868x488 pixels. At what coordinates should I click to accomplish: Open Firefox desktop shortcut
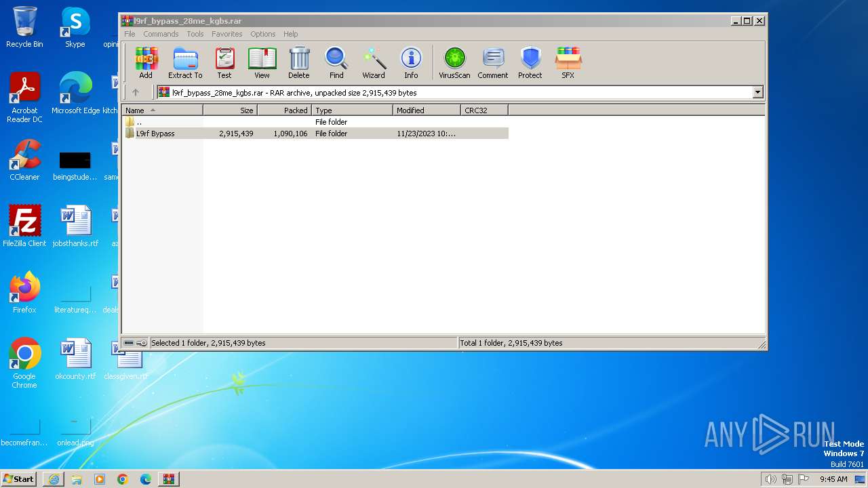[24, 293]
